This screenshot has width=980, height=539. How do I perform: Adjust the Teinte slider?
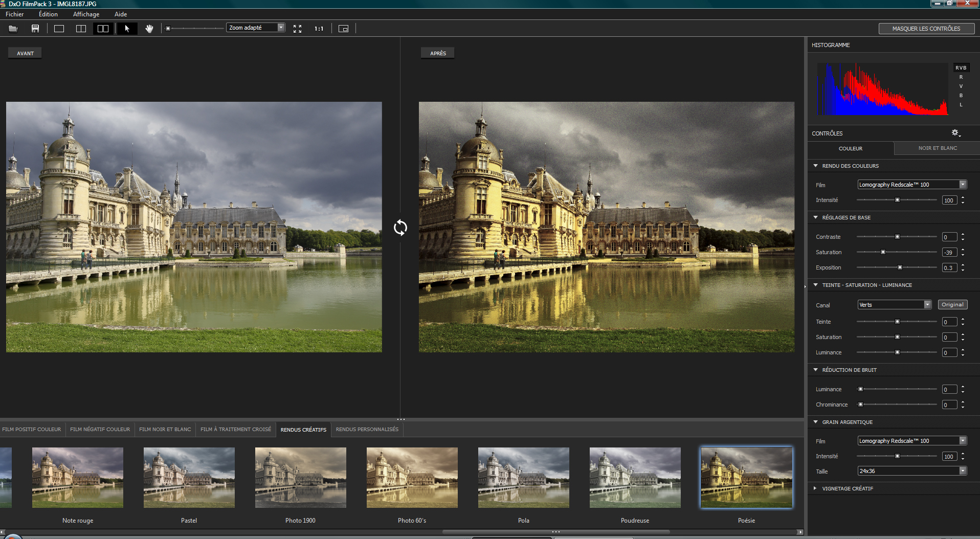(x=897, y=322)
